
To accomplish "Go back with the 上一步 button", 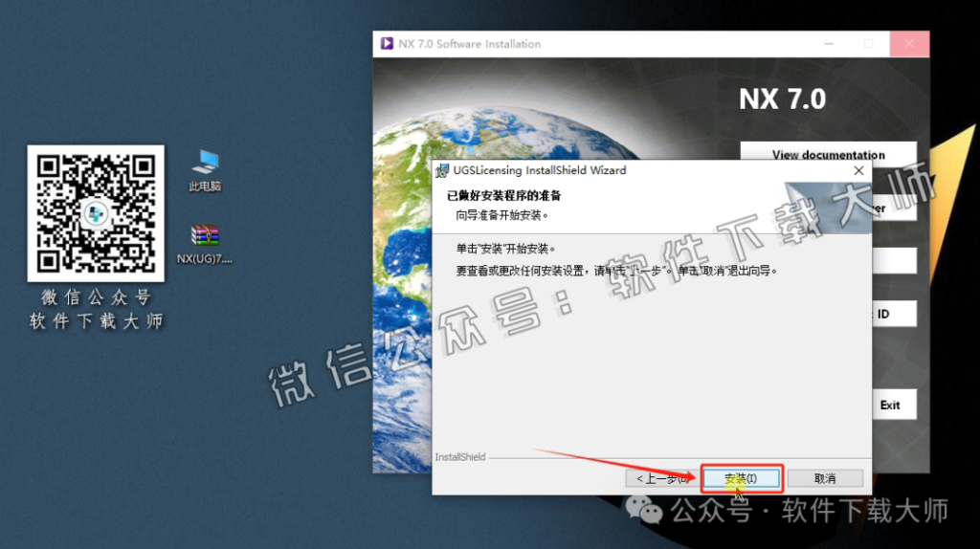I will point(661,478).
